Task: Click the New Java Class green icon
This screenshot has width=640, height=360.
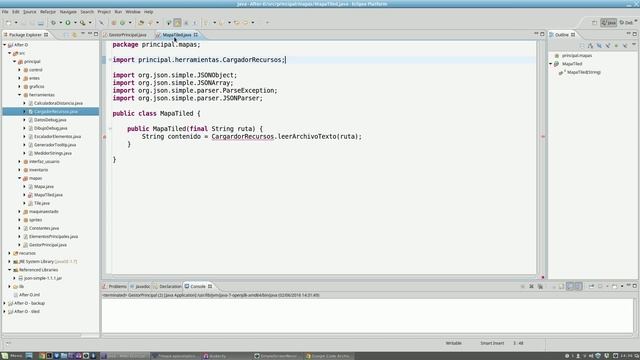Action: 122,23
